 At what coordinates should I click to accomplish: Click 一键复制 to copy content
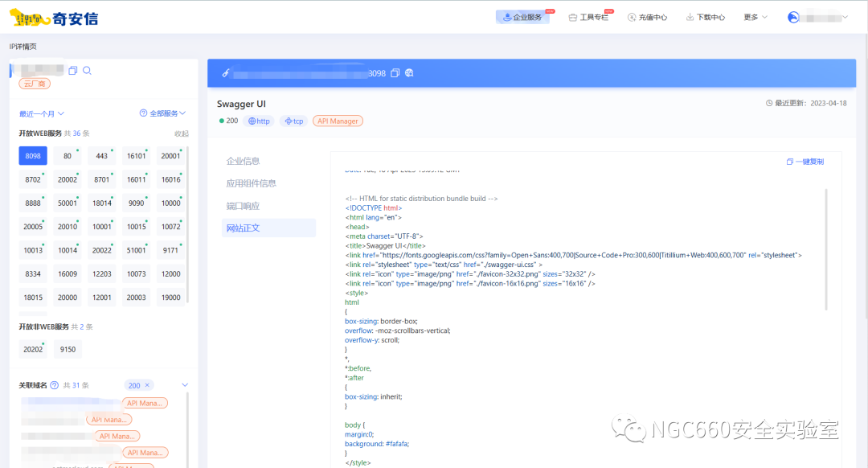point(805,162)
